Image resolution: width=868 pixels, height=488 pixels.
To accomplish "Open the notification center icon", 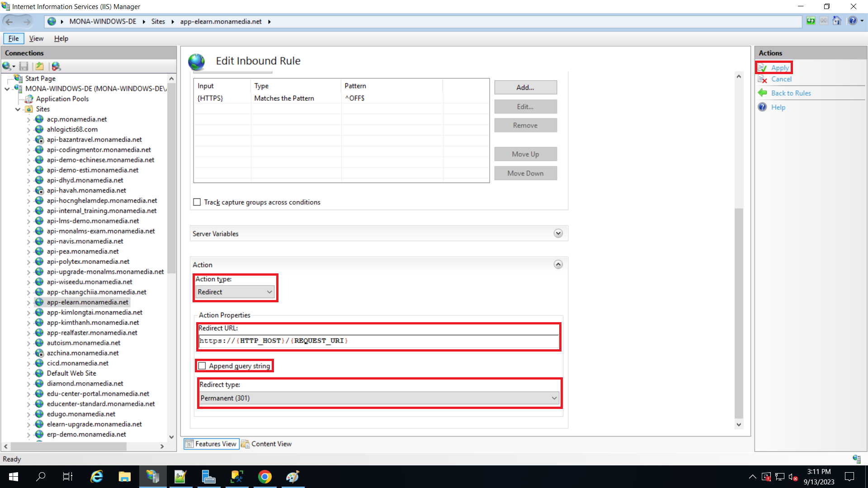I will (849, 477).
